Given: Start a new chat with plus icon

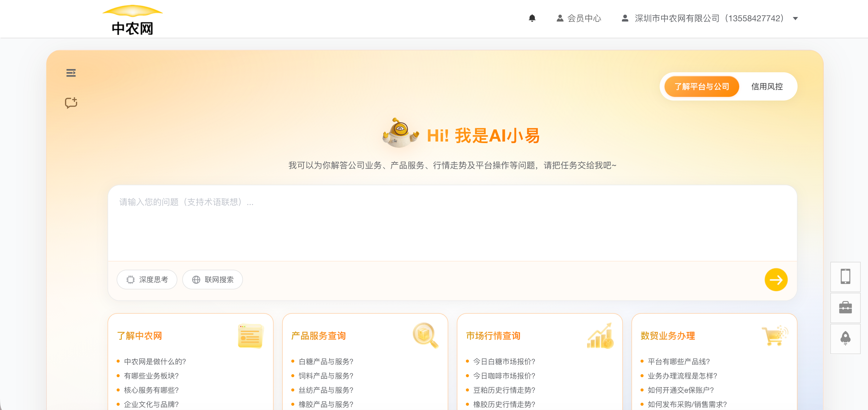Looking at the screenshot, I should [71, 103].
